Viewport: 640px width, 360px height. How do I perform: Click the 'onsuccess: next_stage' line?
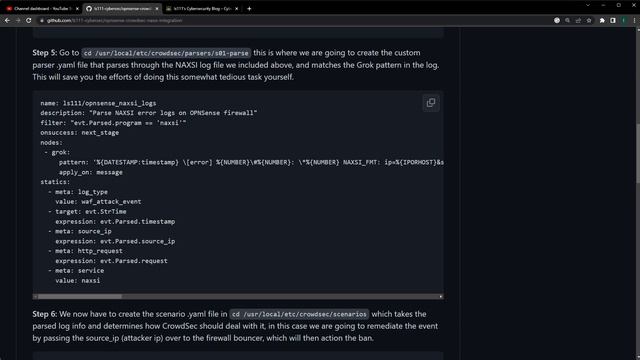(x=80, y=133)
